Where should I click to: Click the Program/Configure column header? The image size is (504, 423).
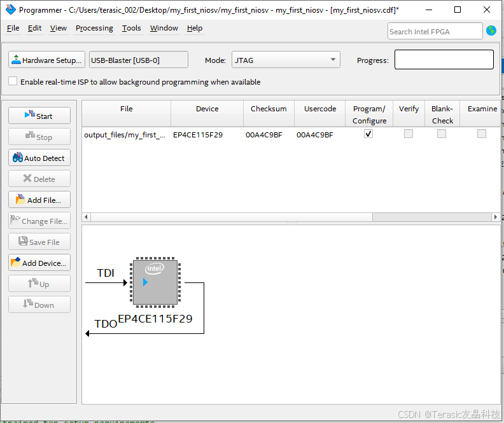[369, 114]
